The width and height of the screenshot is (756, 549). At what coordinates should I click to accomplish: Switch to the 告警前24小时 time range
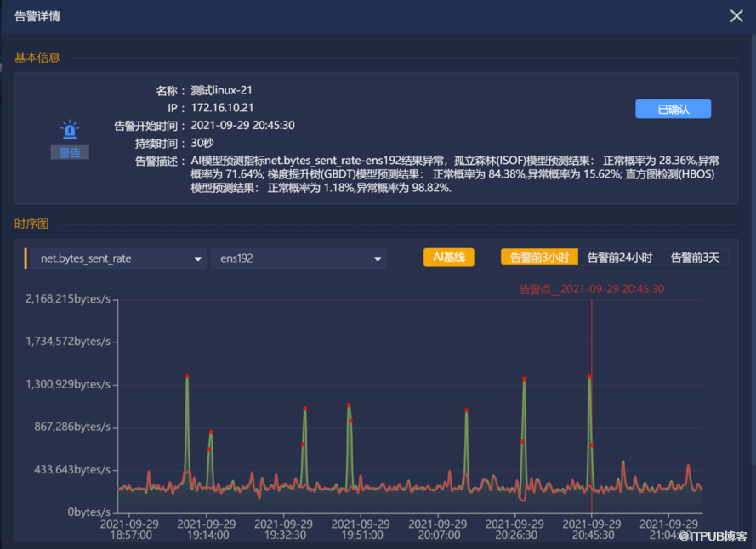[620, 258]
